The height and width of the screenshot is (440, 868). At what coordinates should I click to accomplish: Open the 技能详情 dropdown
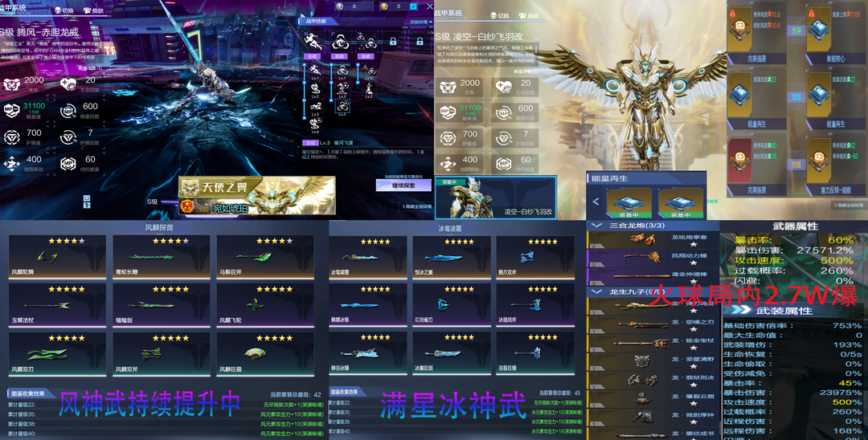click(x=420, y=22)
